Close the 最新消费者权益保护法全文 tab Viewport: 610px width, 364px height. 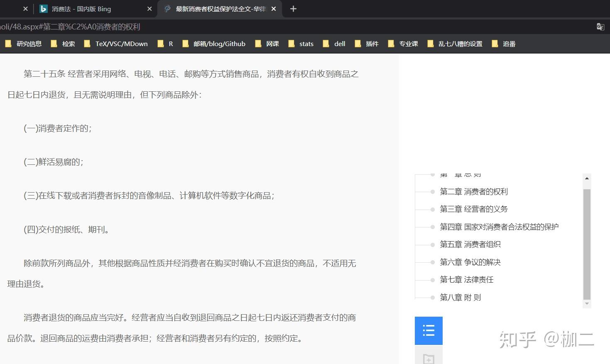(x=274, y=9)
